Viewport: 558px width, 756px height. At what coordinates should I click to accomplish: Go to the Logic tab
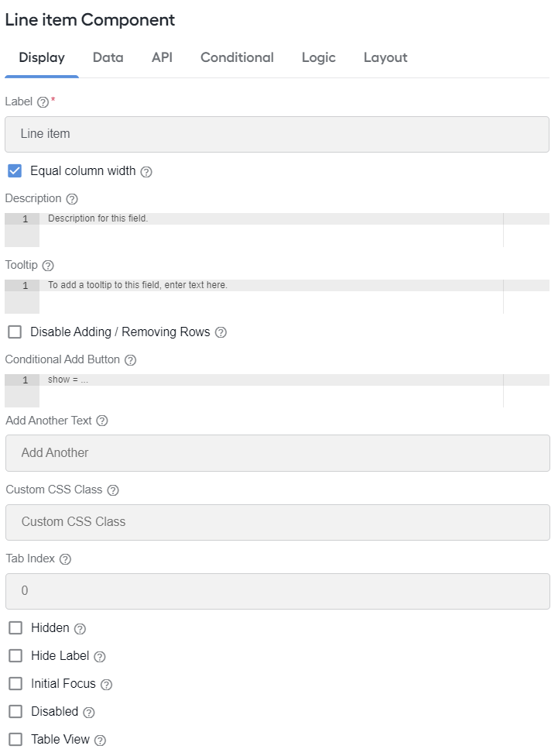[x=319, y=57]
